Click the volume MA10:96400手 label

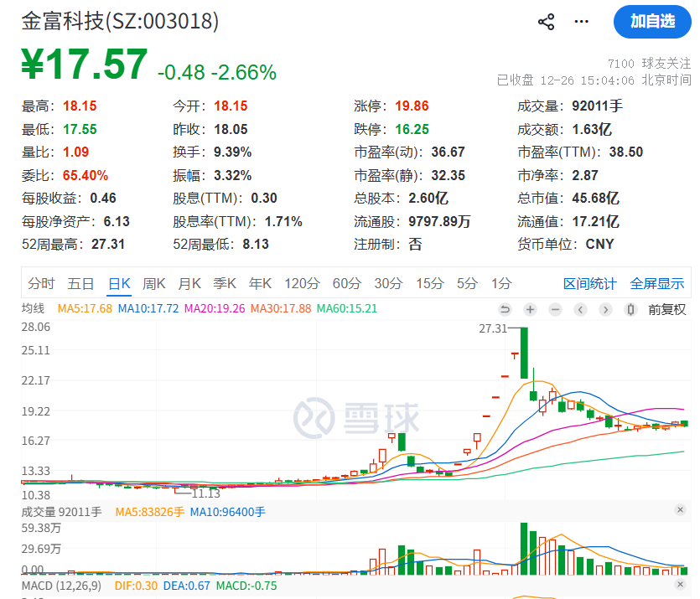pyautogui.click(x=228, y=512)
